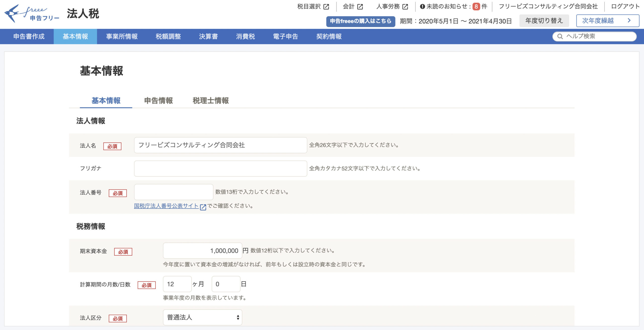Click the 期間：2020年5月1日 〜 2021年4月30日 text
This screenshot has width=644, height=330.
[x=456, y=21]
